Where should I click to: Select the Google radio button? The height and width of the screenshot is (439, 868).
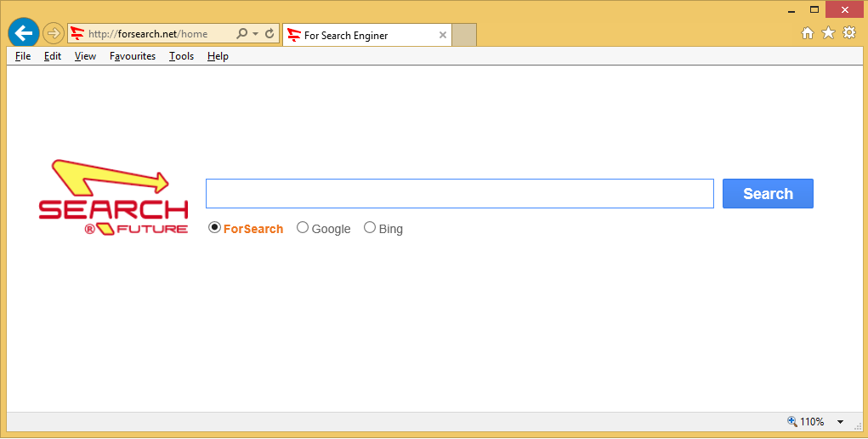coord(303,227)
